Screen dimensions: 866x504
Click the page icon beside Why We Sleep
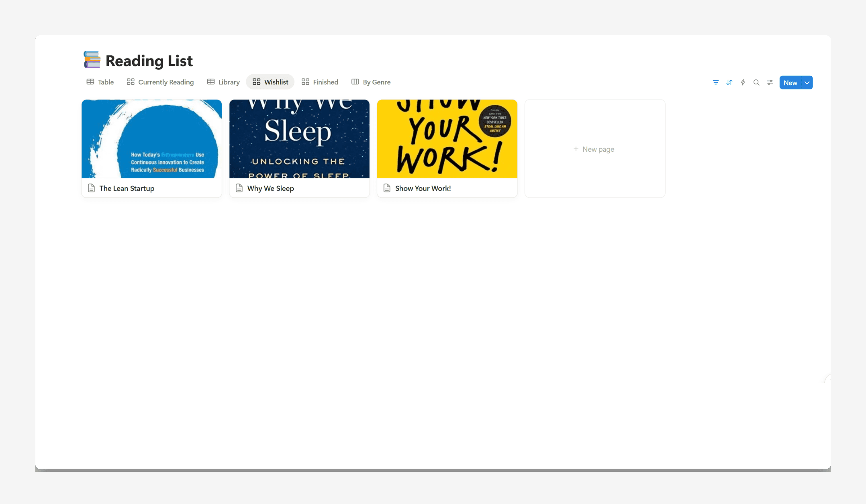pyautogui.click(x=239, y=188)
